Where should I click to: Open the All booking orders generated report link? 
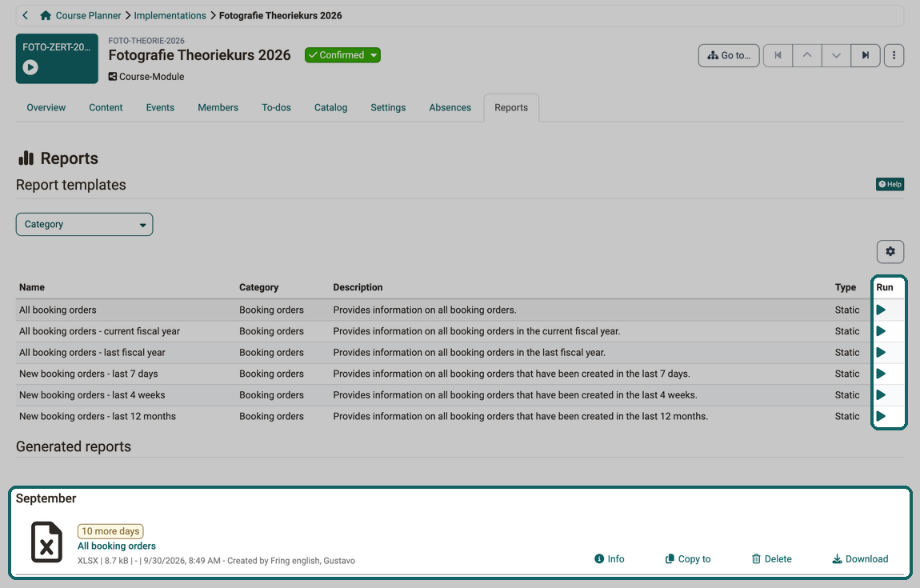(x=117, y=546)
